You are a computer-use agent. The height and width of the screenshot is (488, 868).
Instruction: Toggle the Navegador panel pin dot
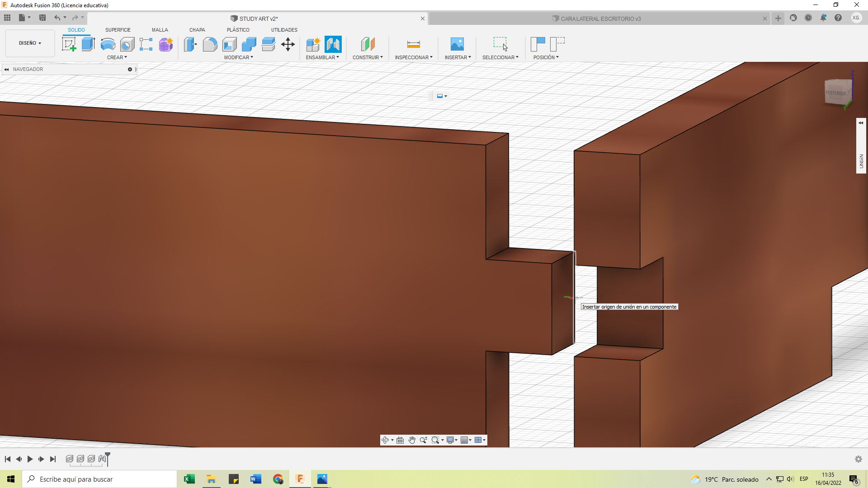coord(130,69)
